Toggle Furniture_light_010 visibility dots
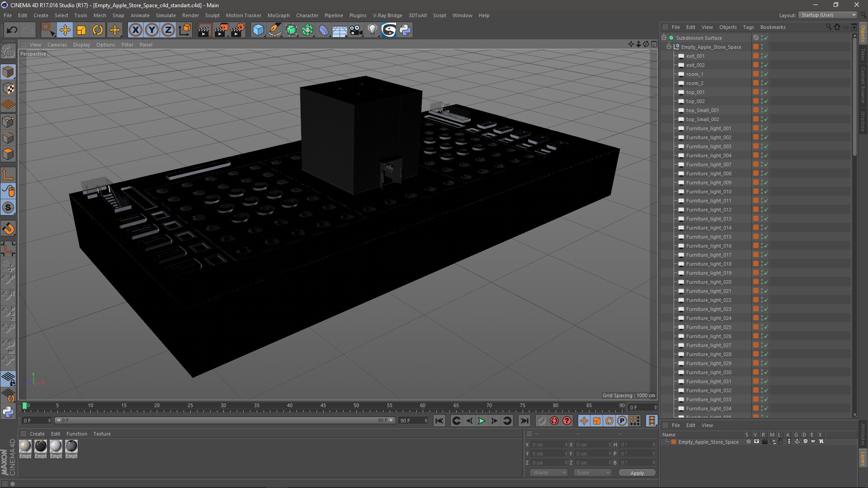Viewport: 868px width, 488px height. (x=762, y=192)
